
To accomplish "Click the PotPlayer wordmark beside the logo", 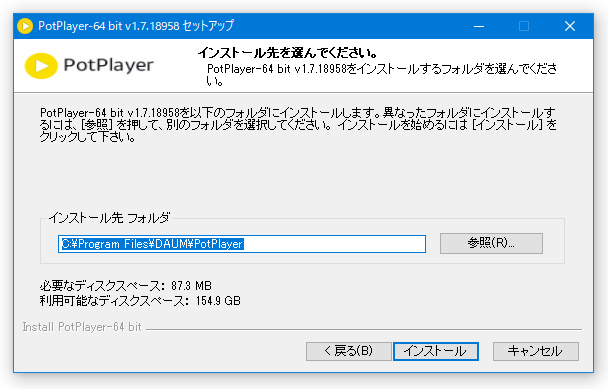I will 109,65.
